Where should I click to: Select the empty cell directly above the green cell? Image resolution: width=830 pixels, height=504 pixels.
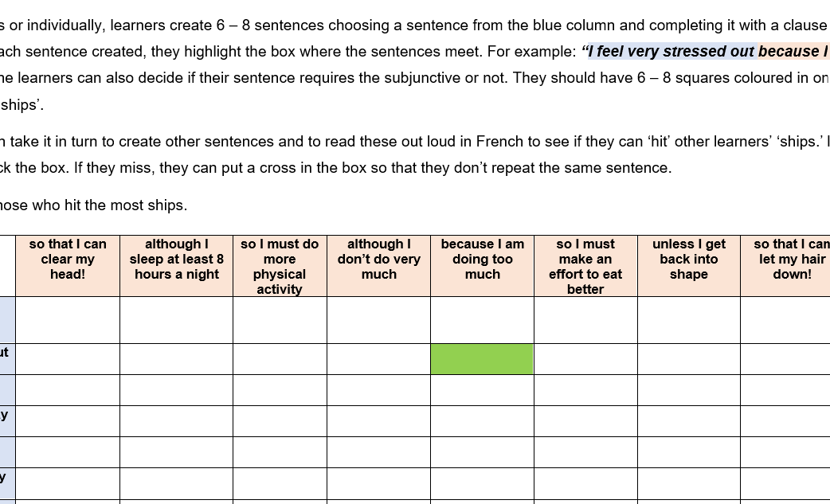tap(482, 320)
